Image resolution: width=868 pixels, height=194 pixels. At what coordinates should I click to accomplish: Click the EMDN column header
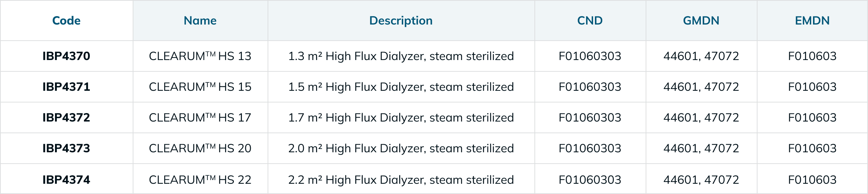pos(812,20)
